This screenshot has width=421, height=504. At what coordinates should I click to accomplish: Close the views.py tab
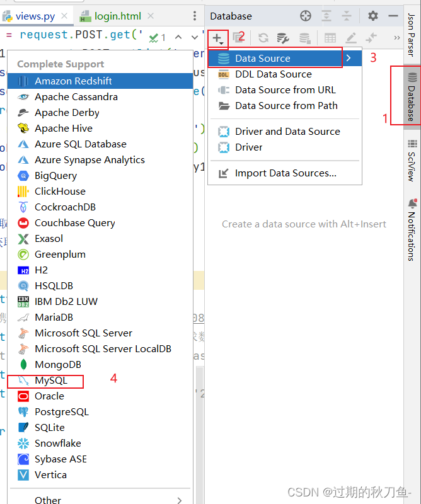[64, 16]
